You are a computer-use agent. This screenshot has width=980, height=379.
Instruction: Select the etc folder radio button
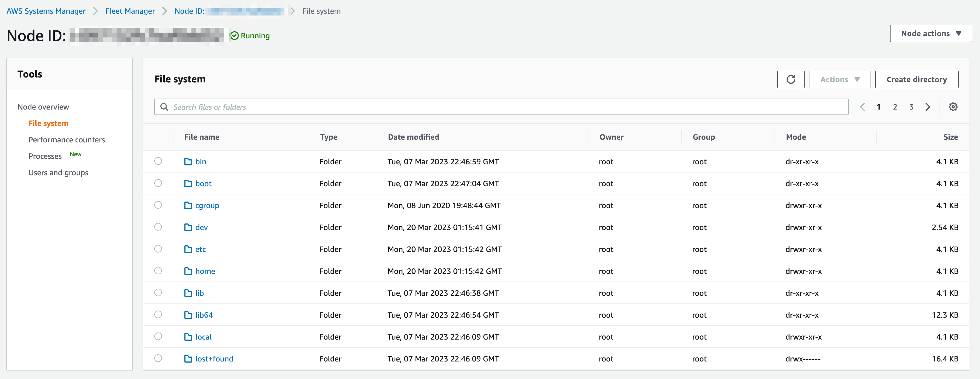pos(158,249)
